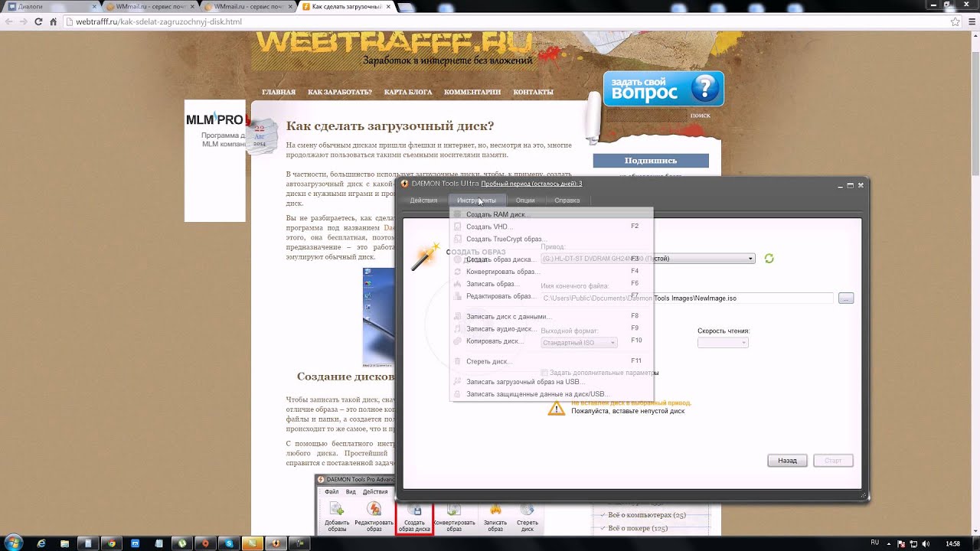
Task: Click the trial period link in title bar
Action: click(x=531, y=184)
